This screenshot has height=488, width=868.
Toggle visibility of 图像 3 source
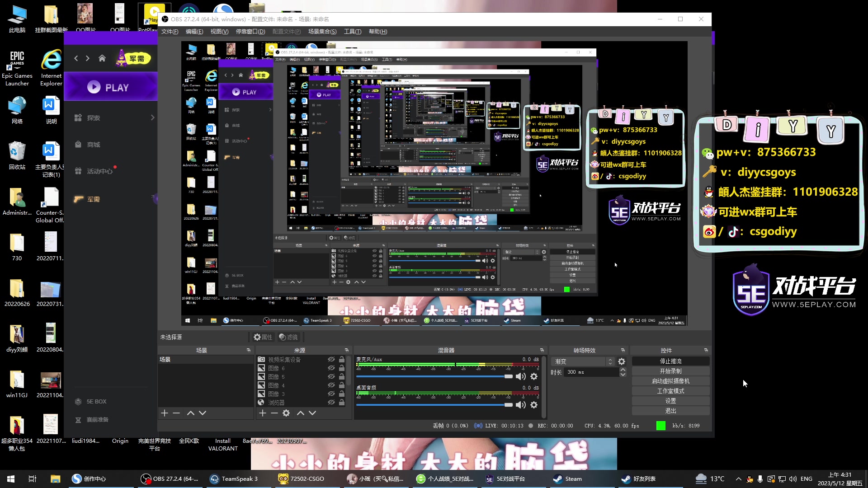(x=331, y=394)
